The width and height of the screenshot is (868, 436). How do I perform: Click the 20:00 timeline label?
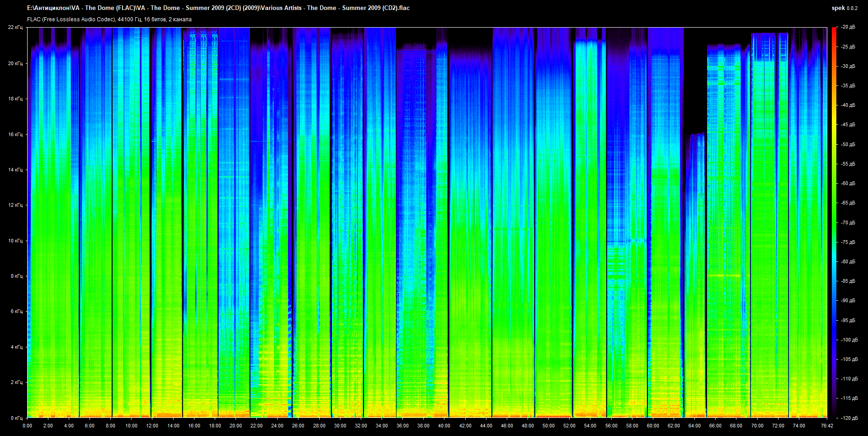point(236,426)
